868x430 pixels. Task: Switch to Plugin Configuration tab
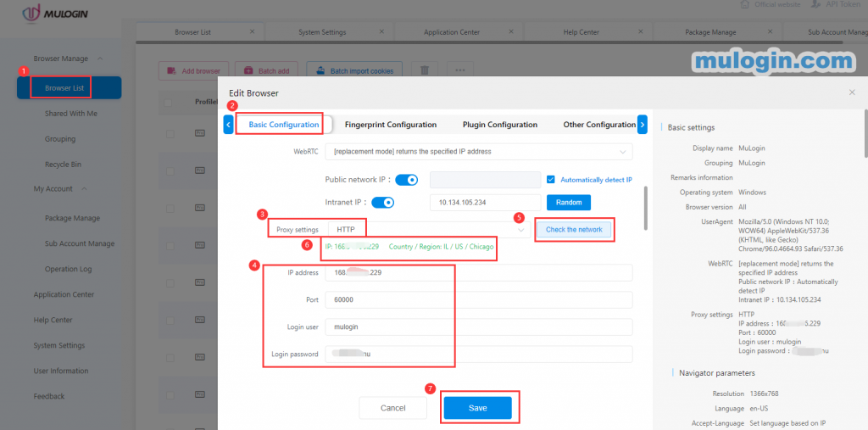coord(500,125)
